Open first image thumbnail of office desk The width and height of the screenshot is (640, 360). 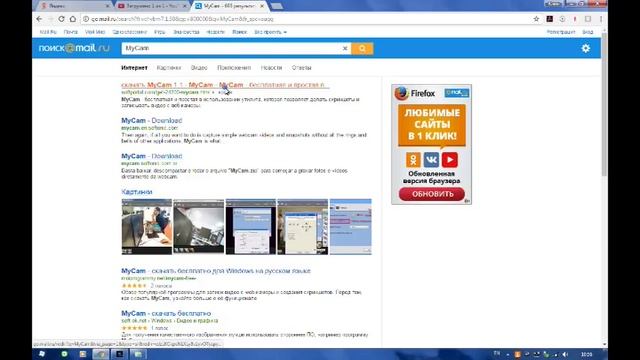[147, 227]
